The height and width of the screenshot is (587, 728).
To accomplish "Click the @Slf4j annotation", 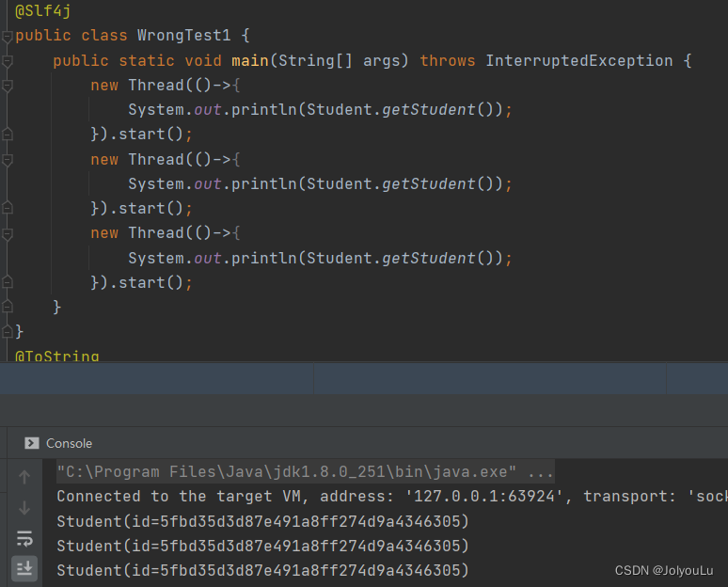I will pyautogui.click(x=42, y=10).
